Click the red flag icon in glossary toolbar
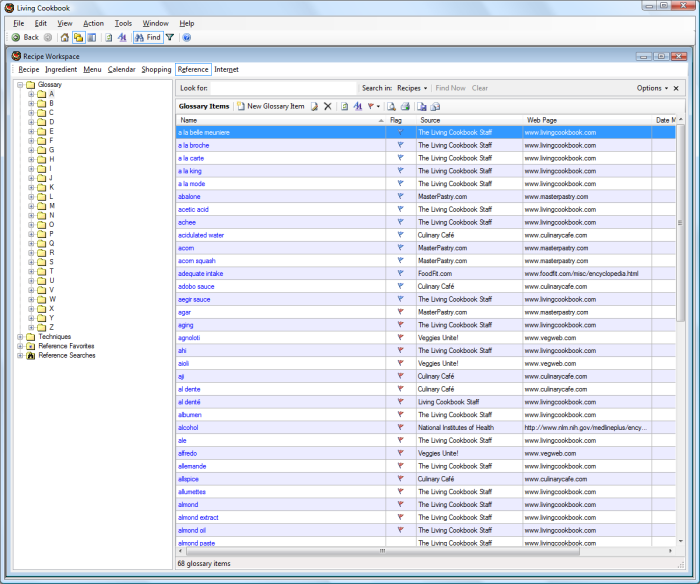Viewport: 700px width, 584px height. tap(371, 106)
